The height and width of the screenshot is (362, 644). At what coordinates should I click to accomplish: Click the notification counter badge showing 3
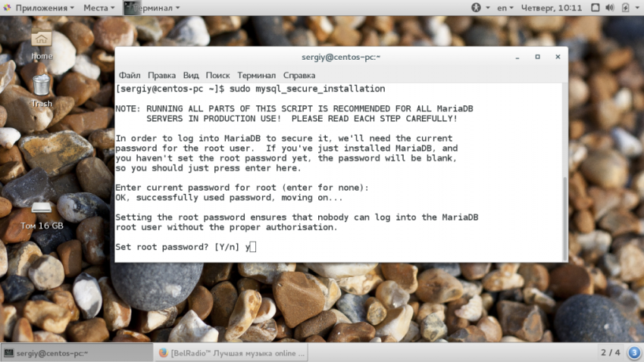[x=634, y=352]
